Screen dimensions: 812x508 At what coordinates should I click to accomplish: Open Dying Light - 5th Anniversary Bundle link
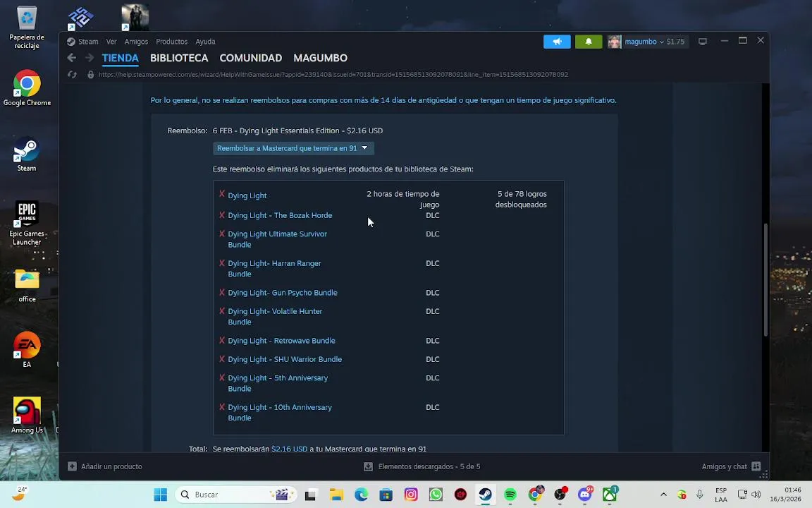(x=278, y=383)
